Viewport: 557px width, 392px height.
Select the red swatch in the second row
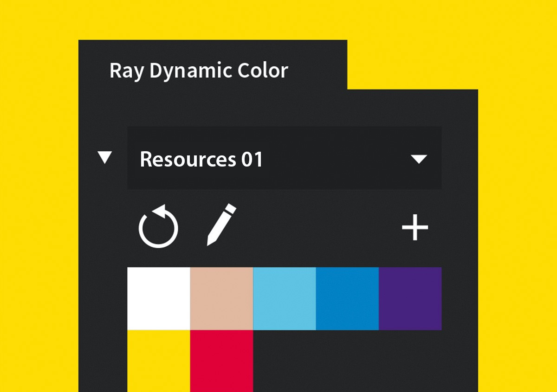[x=220, y=362]
